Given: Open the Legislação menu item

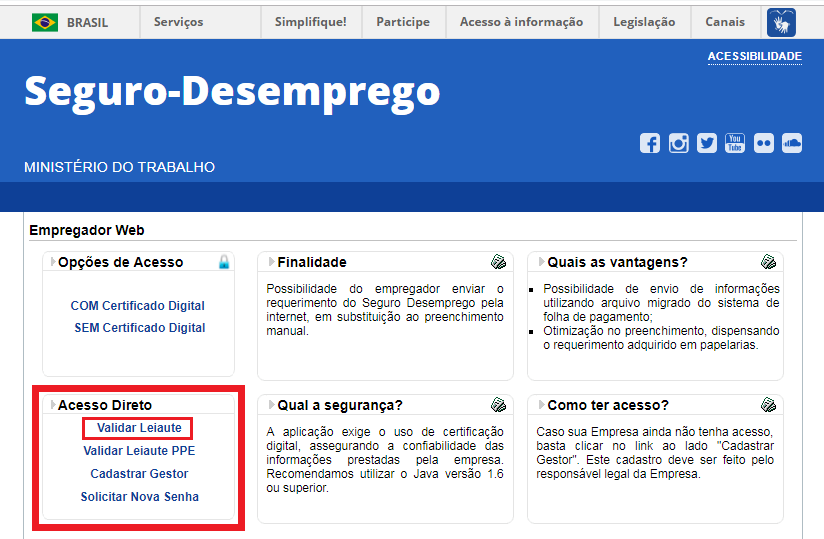Looking at the screenshot, I should 644,22.
